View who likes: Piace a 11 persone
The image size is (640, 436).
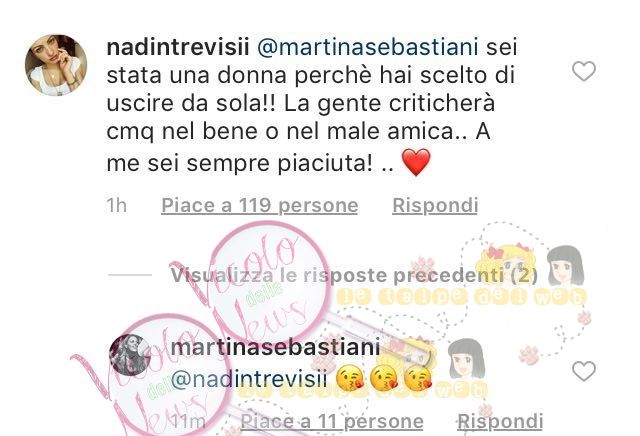point(332,422)
